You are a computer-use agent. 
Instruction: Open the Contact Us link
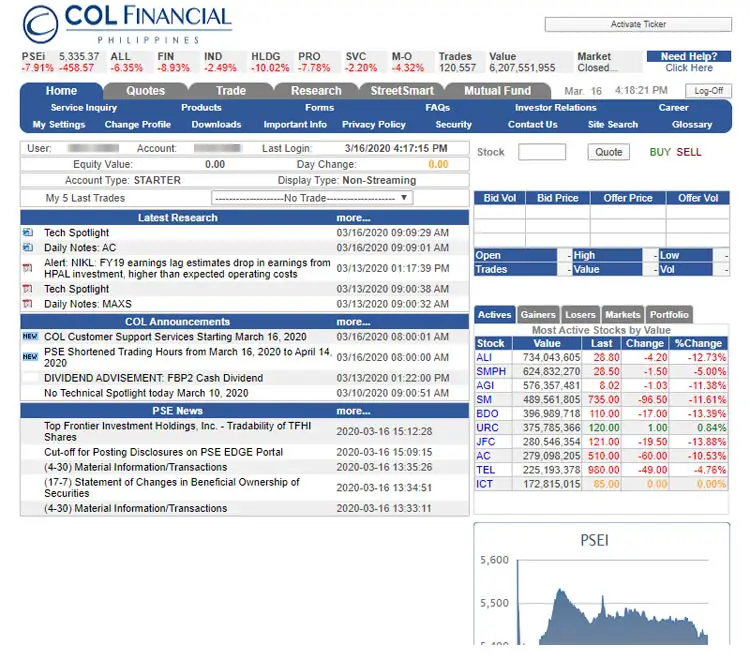click(x=532, y=124)
